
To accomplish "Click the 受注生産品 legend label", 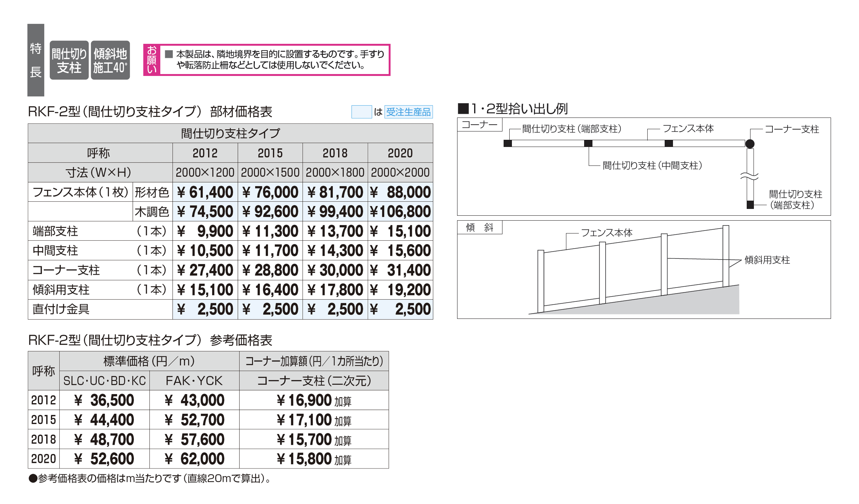I will [x=408, y=112].
